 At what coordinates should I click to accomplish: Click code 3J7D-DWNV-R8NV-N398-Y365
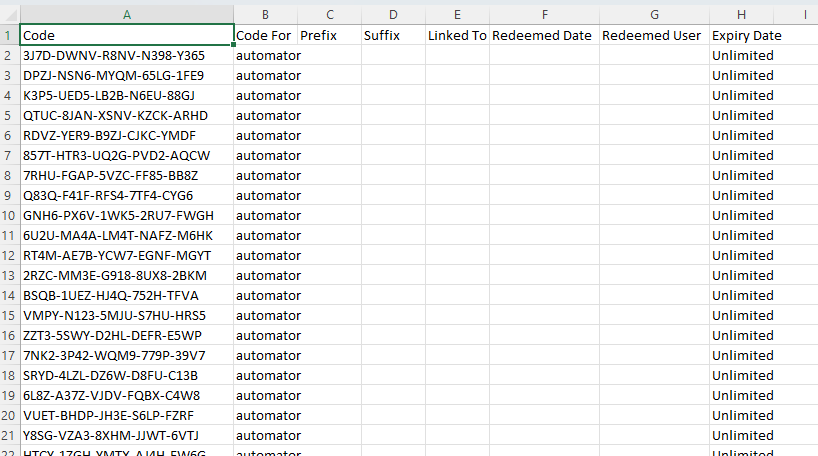coord(114,55)
